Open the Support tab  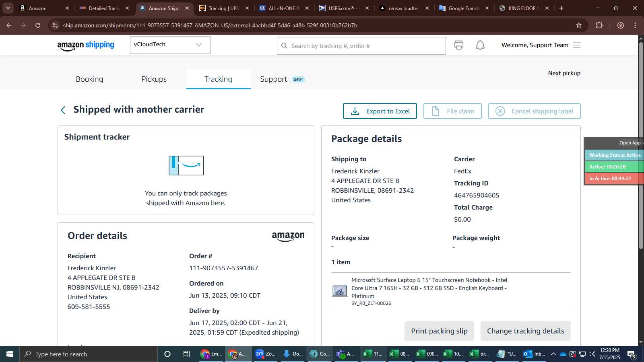[274, 79]
